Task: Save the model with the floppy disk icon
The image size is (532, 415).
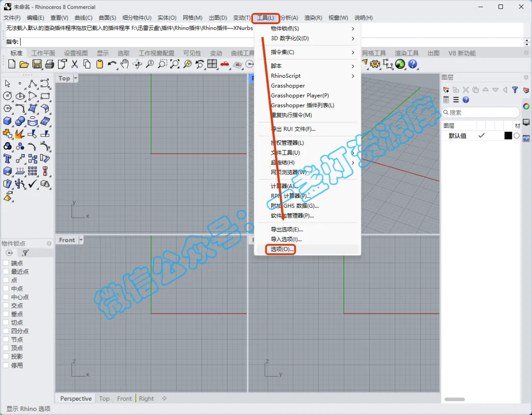Action: click(x=37, y=64)
